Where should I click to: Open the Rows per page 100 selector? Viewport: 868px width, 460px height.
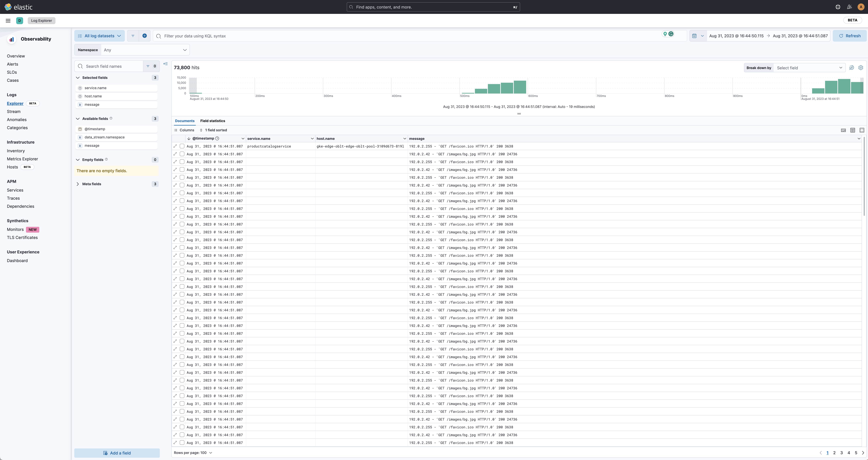coord(193,453)
